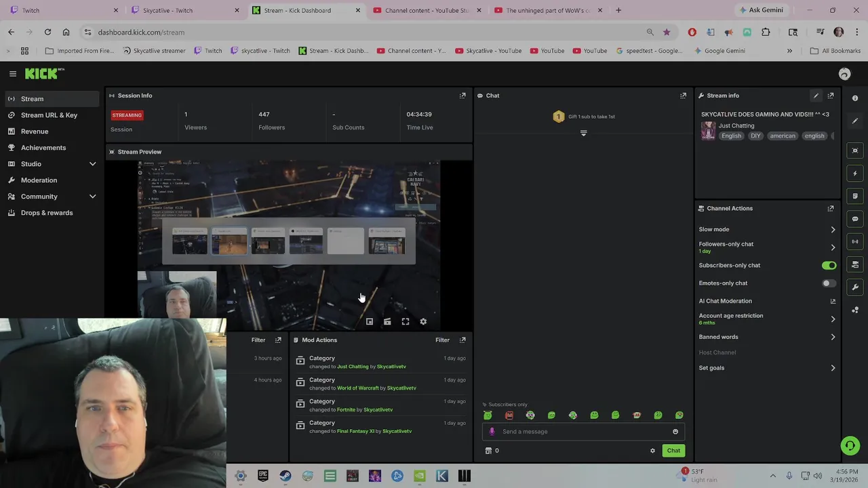Click the pencil icon in right rail
868x488 pixels.
coord(855,121)
